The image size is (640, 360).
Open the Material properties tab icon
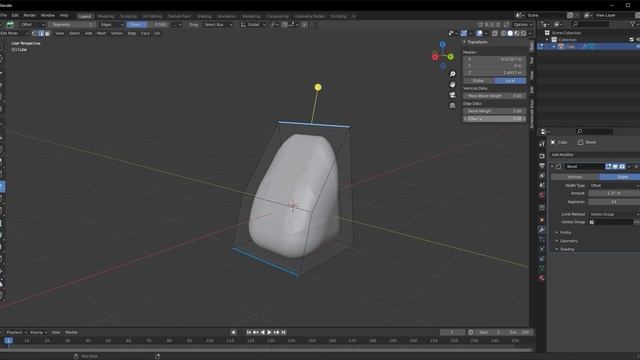542,278
